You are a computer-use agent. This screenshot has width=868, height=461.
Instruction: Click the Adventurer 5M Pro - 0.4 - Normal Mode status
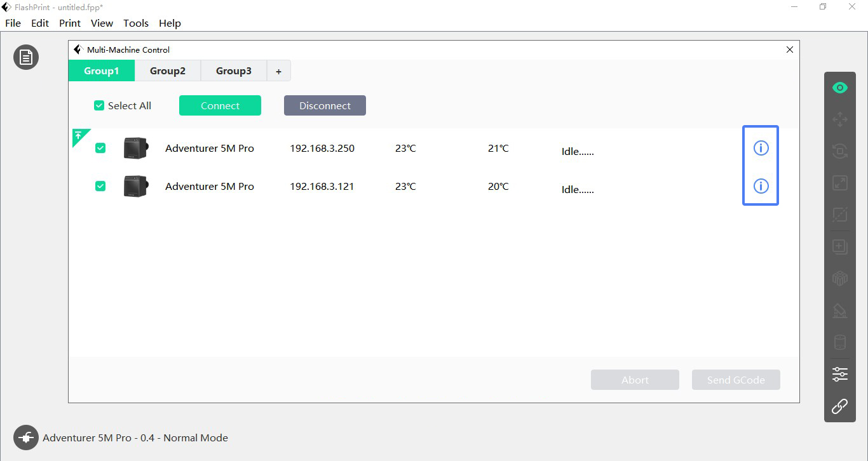[x=135, y=438]
